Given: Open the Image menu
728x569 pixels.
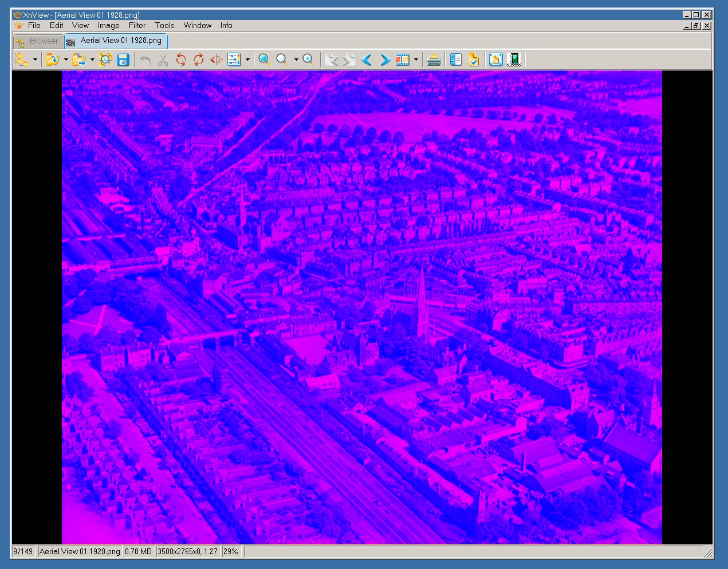Looking at the screenshot, I should pyautogui.click(x=108, y=25).
